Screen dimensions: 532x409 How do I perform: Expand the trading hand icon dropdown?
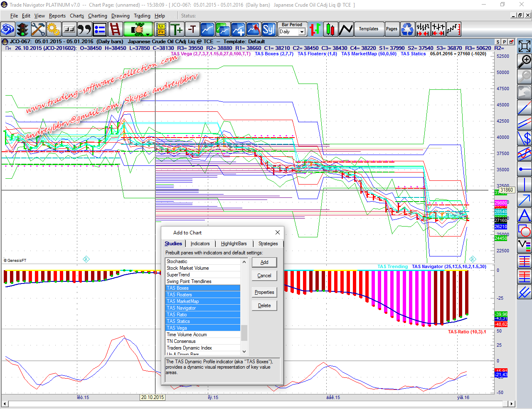(x=148, y=34)
